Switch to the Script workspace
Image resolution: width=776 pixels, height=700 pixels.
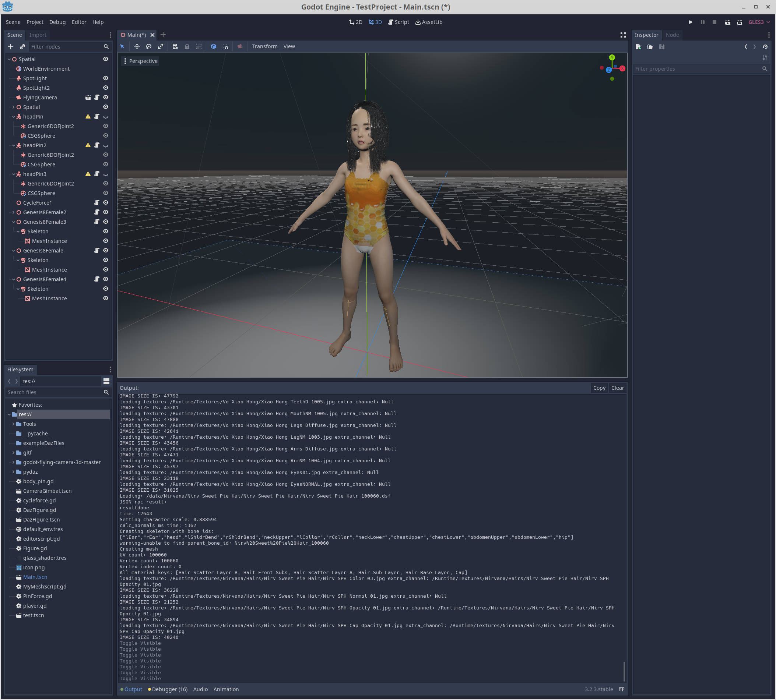[x=399, y=22]
